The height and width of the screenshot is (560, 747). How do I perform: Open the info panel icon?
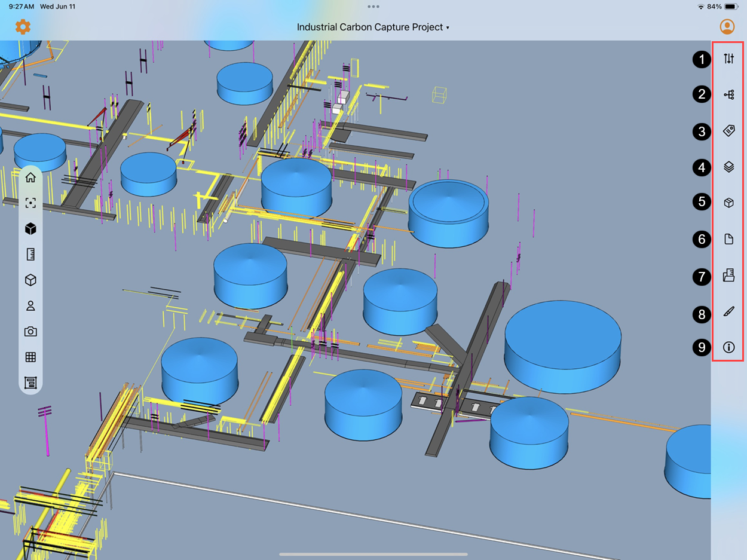[728, 347]
